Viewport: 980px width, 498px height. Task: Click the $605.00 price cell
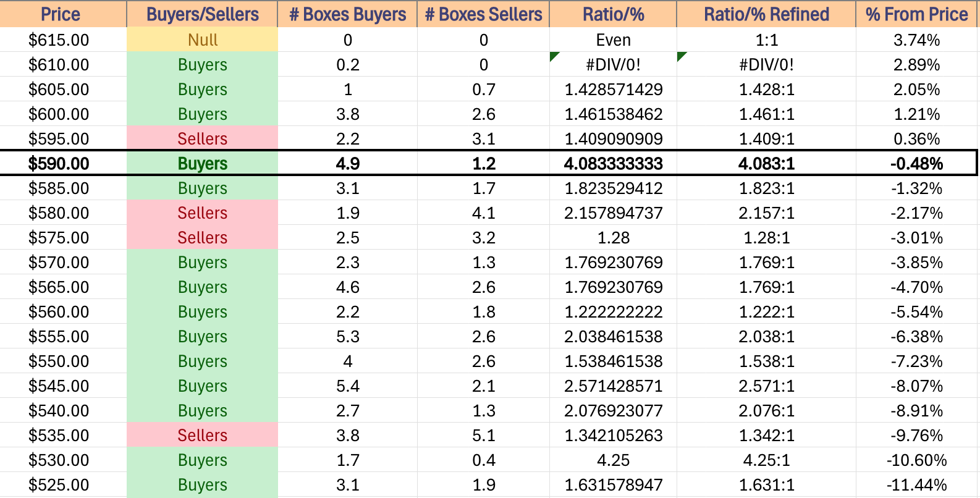[x=63, y=89]
